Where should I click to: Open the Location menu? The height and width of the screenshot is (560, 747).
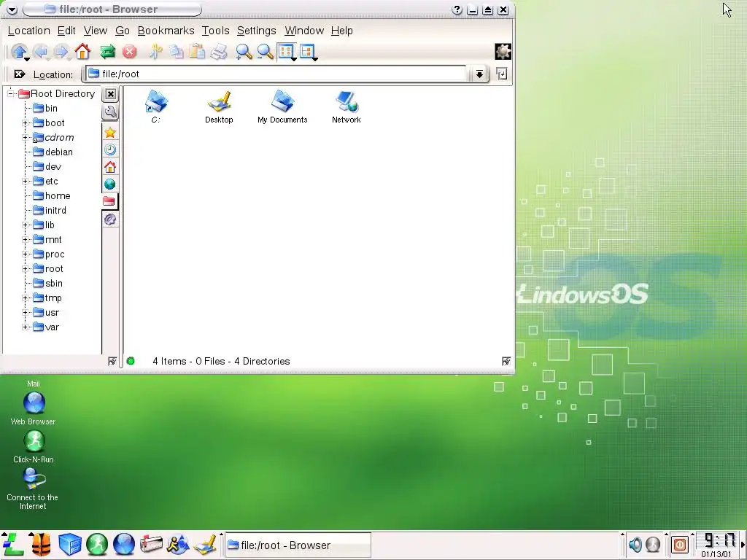pyautogui.click(x=29, y=31)
